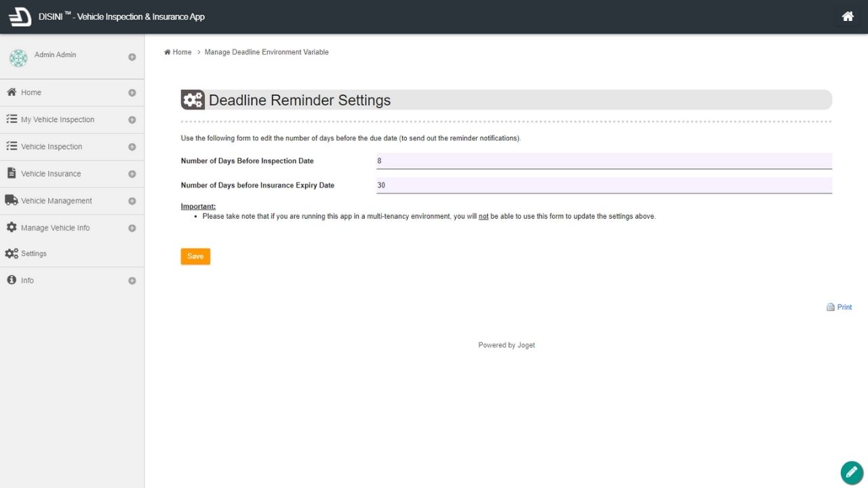Image resolution: width=868 pixels, height=488 pixels.
Task: Expand the Home sidebar section
Action: click(132, 93)
